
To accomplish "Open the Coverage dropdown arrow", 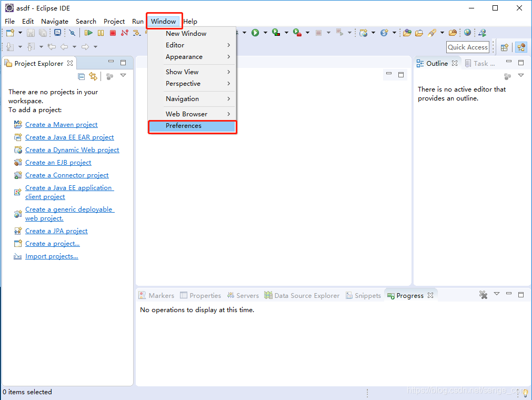I will pyautogui.click(x=286, y=33).
